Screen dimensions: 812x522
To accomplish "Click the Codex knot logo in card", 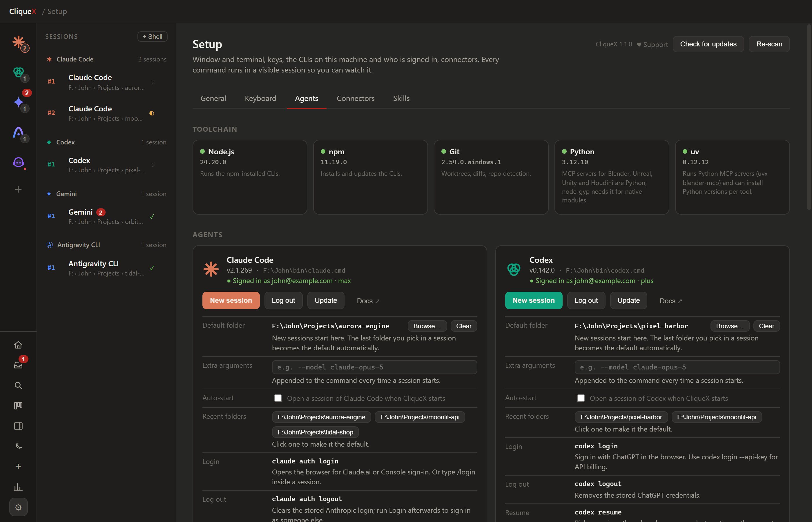I will (514, 269).
